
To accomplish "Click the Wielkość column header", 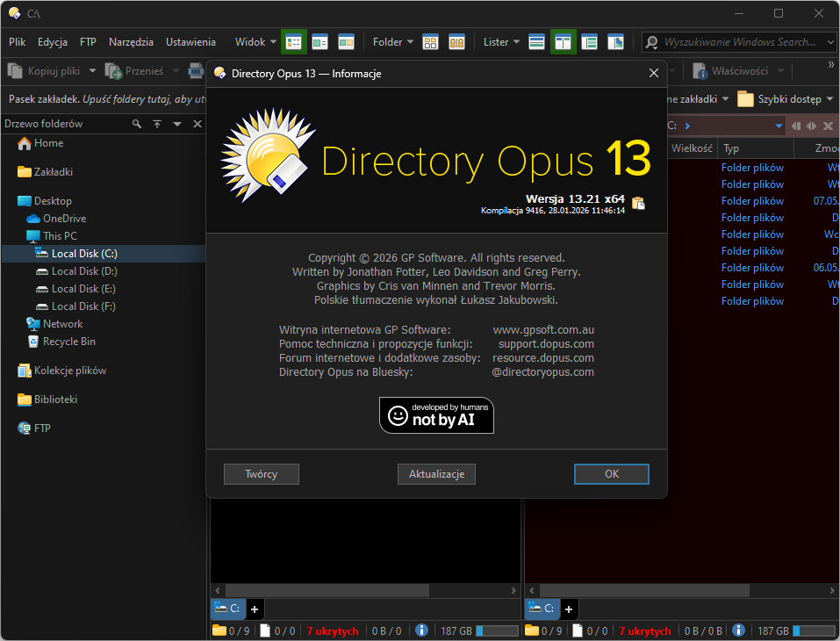I will (x=693, y=148).
